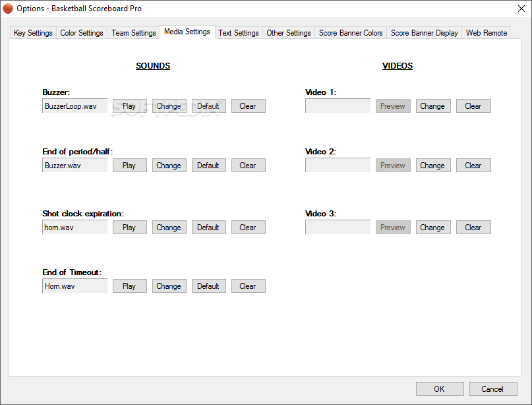Click the Buzzer.wav file field
Image resolution: width=532 pixels, height=405 pixels.
point(75,166)
